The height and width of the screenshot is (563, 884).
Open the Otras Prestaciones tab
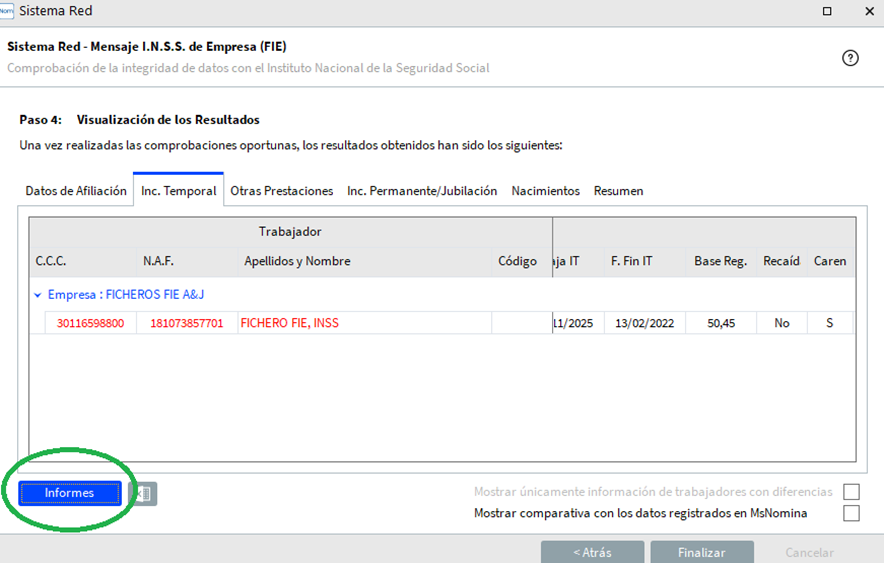click(282, 190)
